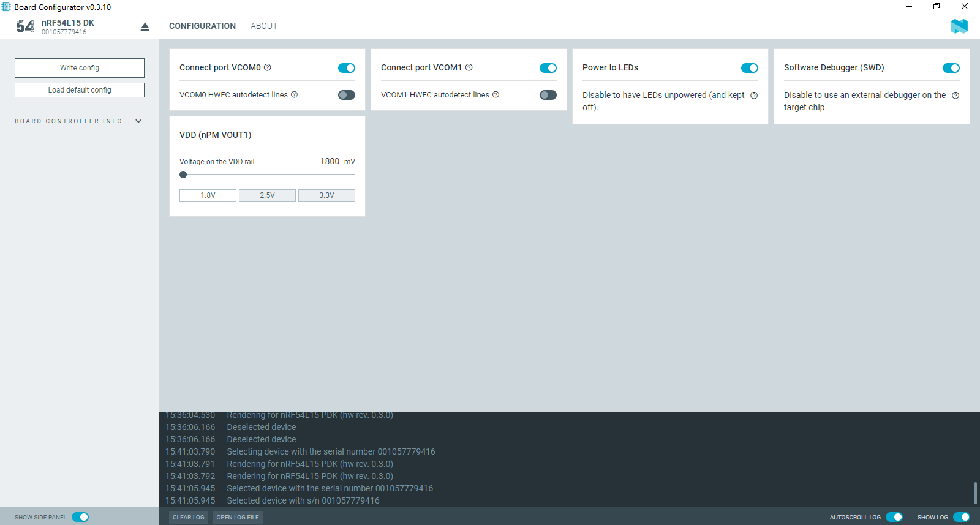Click Clear Log button
This screenshot has height=525, width=980.
[x=189, y=518]
